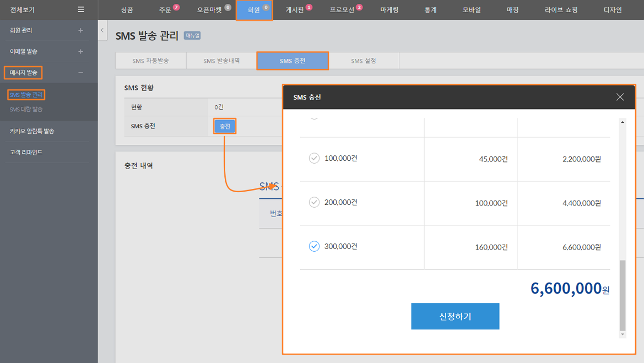644x363 pixels.
Task: Select the 300,000건 option
Action: [x=314, y=246]
